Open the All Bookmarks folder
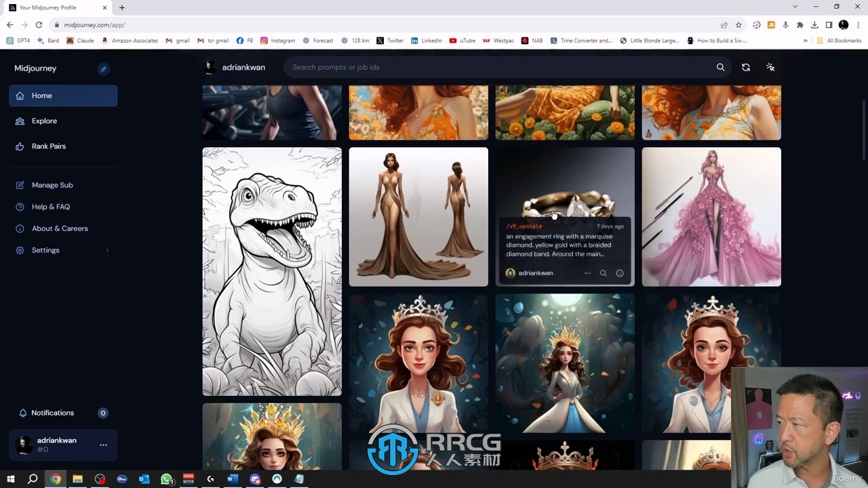This screenshot has height=488, width=868. (839, 41)
